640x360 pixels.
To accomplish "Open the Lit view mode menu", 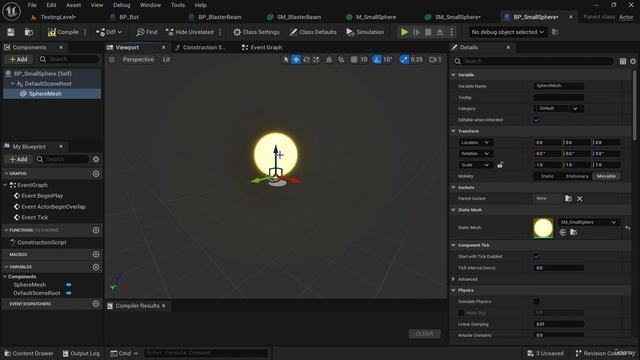I will (x=166, y=60).
